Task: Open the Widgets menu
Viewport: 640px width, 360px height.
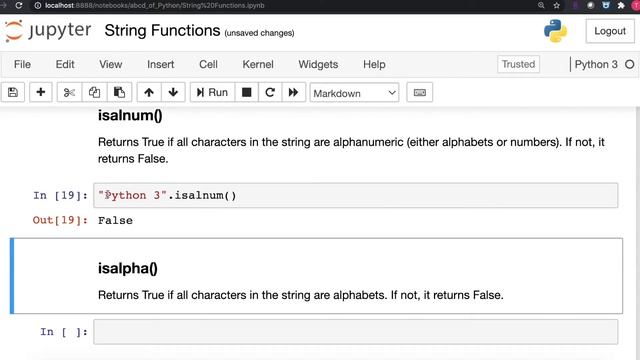Action: pyautogui.click(x=318, y=64)
